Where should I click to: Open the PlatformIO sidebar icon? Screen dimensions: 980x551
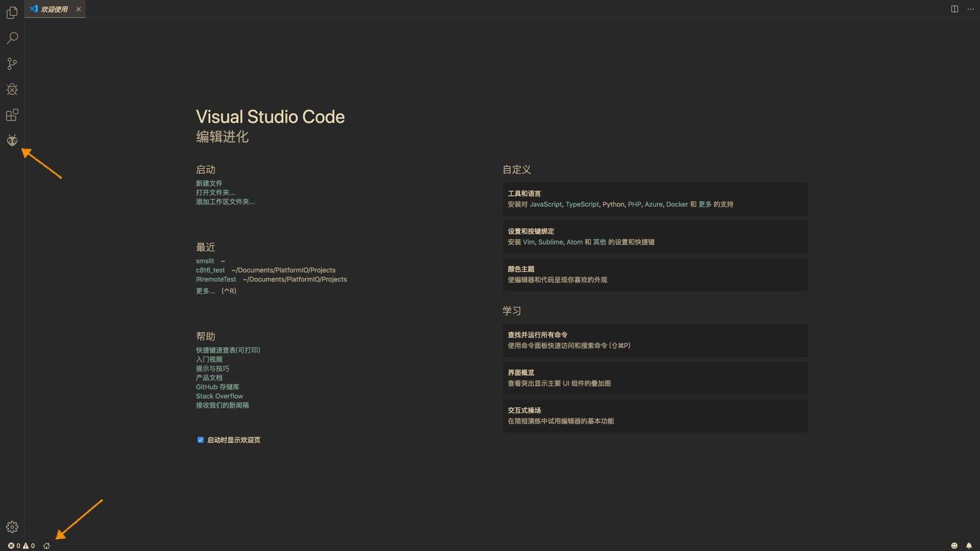pos(12,140)
